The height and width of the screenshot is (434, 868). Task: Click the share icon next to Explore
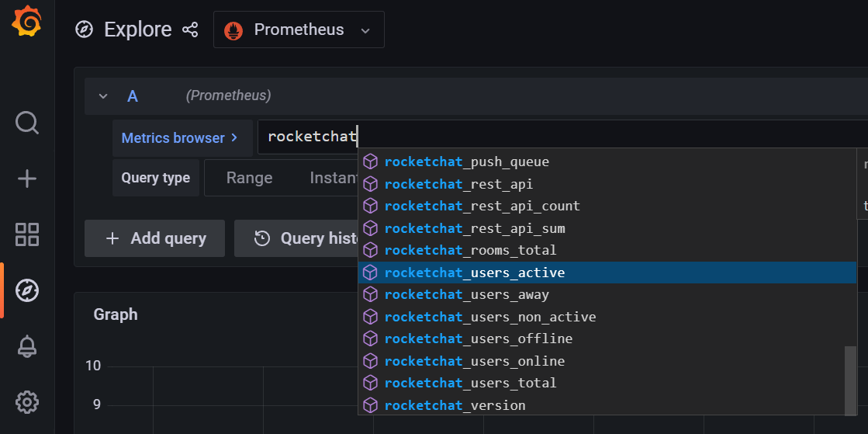point(190,30)
